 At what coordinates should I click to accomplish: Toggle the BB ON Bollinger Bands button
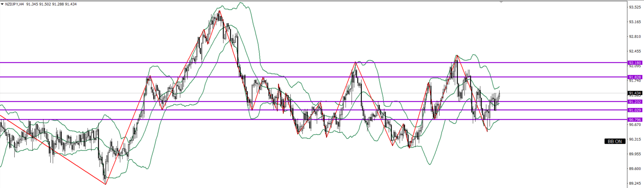click(x=614, y=141)
